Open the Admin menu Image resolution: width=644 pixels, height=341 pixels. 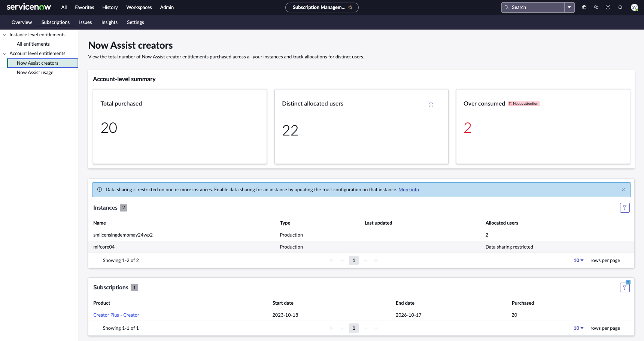click(167, 7)
